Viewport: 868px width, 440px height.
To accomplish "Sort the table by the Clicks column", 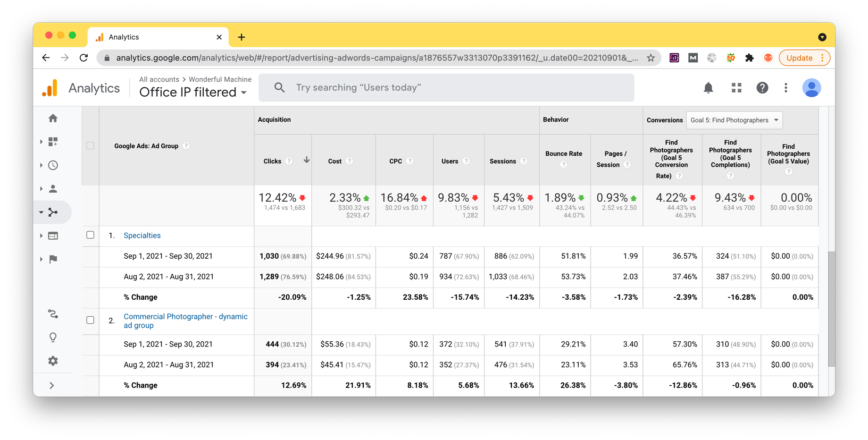I will pos(272,161).
